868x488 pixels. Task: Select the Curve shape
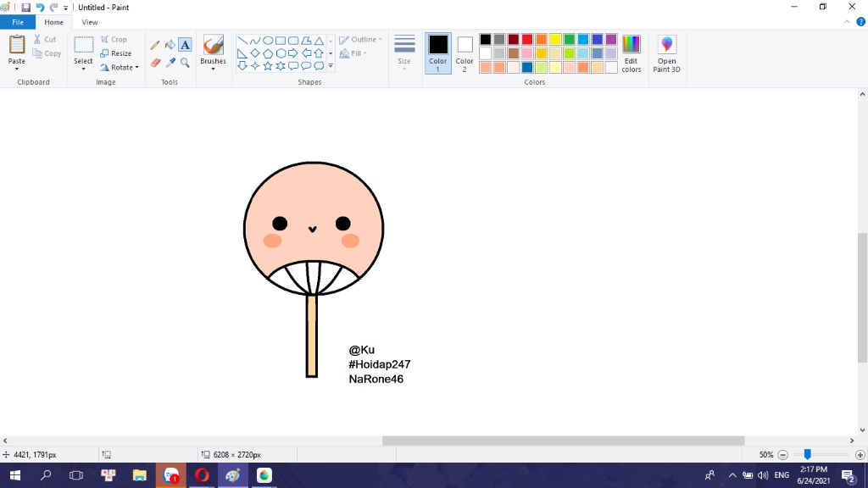click(254, 41)
